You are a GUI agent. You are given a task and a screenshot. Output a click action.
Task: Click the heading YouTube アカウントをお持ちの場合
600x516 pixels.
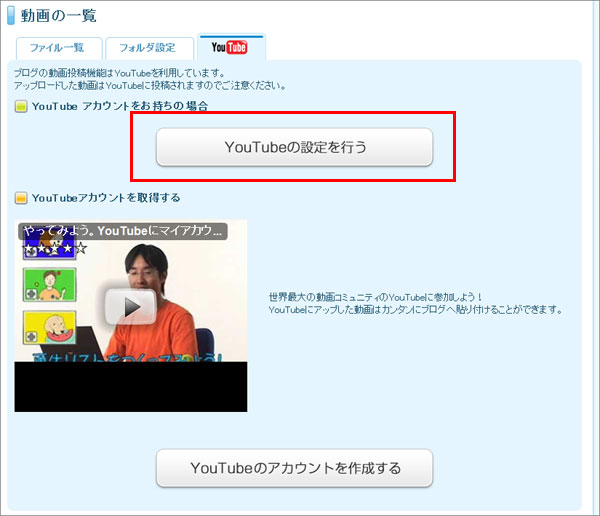coord(120,106)
